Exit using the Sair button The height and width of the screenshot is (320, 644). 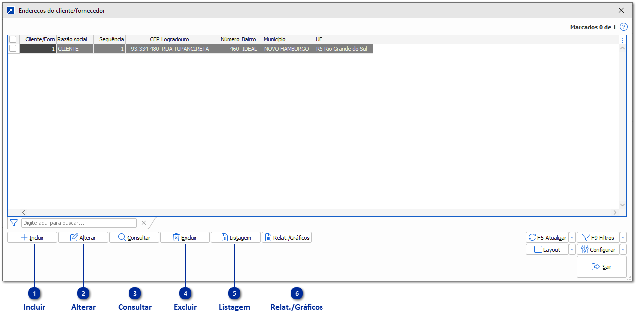(602, 267)
